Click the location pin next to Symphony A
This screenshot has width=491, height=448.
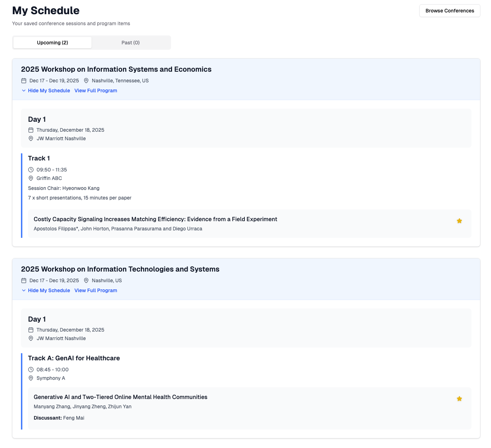31,378
